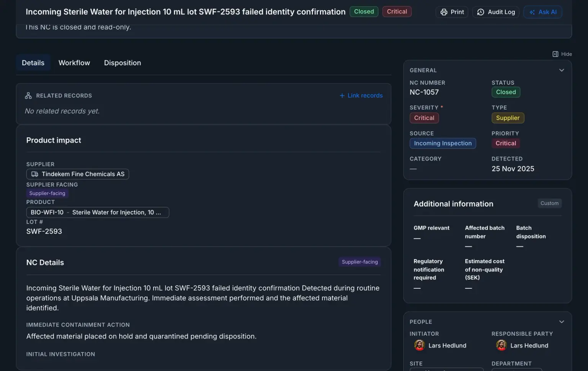Click the Print button

tap(452, 12)
